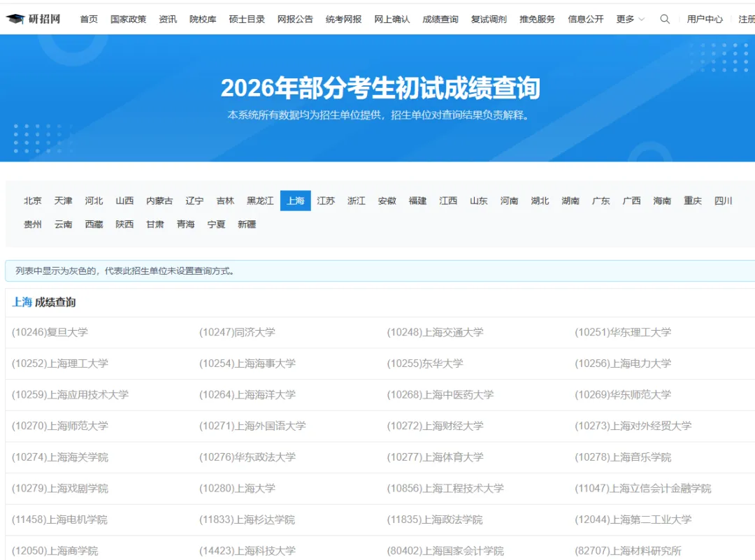Click (10255)东华大学 entry
The width and height of the screenshot is (755, 560).
425,364
